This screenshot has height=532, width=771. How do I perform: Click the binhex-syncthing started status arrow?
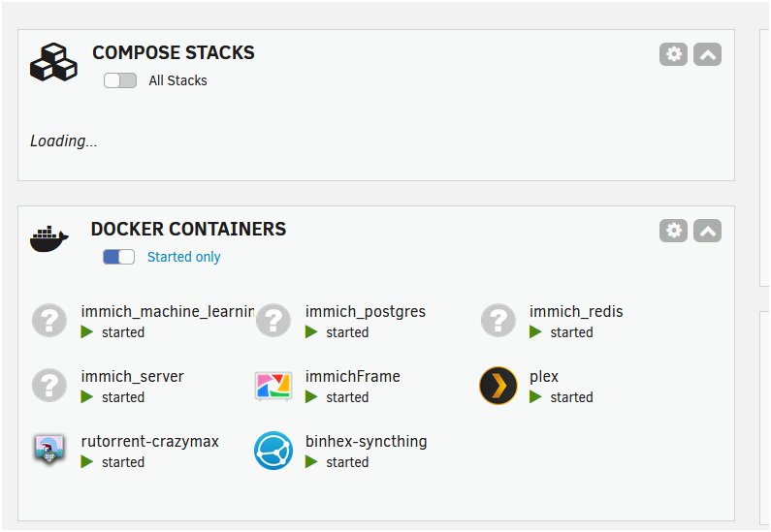311,462
